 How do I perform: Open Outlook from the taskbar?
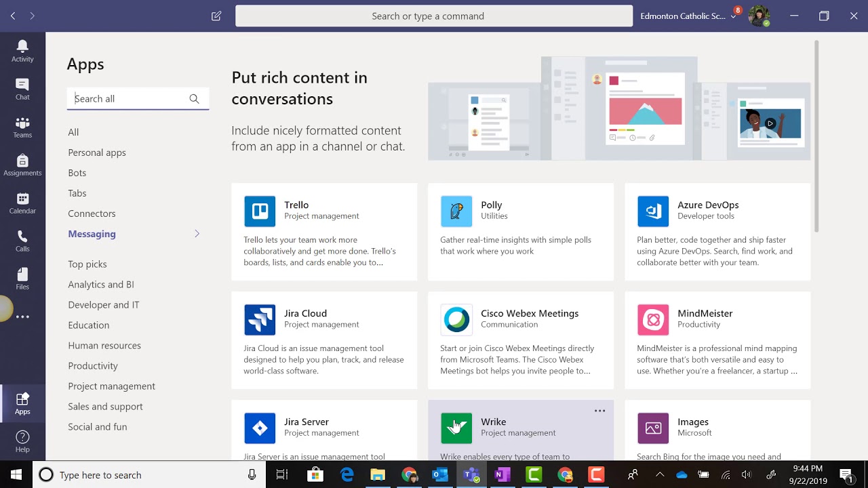[x=440, y=474]
